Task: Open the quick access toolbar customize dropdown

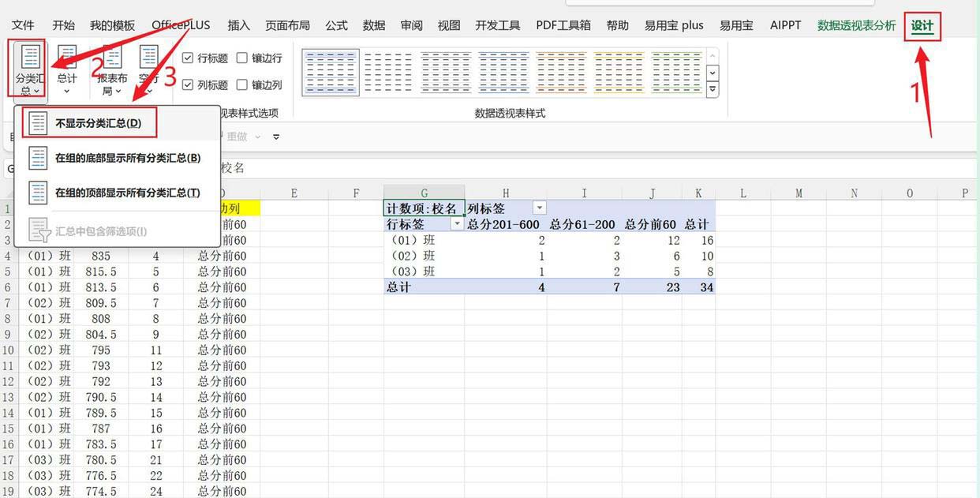Action: (276, 137)
